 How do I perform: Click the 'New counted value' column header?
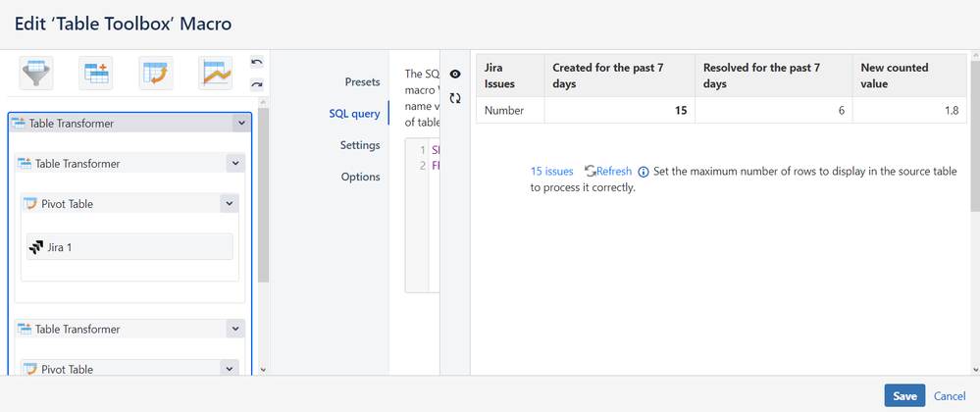(x=909, y=75)
